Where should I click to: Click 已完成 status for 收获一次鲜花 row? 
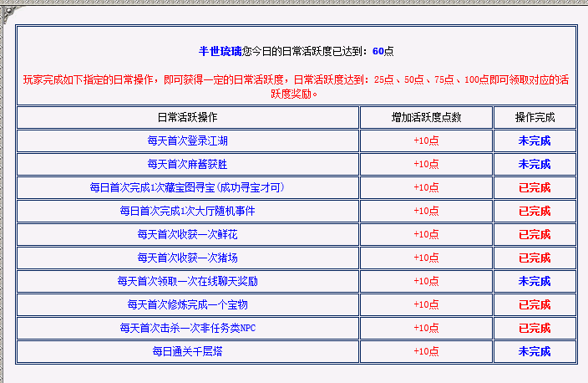tap(535, 234)
